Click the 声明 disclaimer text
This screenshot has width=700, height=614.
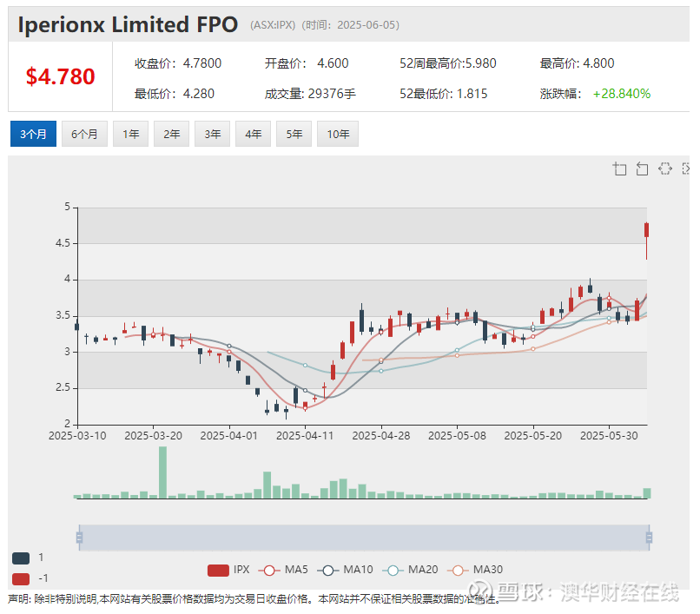click(x=254, y=599)
